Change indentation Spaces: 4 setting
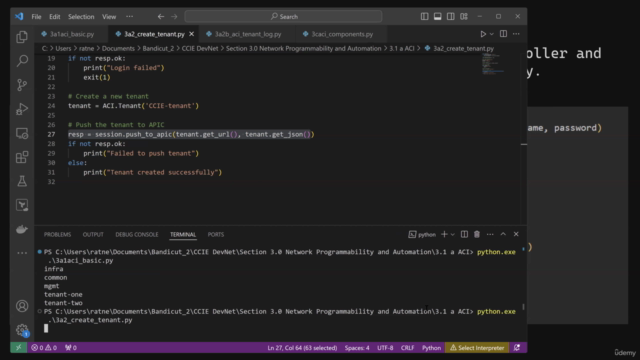The width and height of the screenshot is (640, 360). [x=357, y=348]
